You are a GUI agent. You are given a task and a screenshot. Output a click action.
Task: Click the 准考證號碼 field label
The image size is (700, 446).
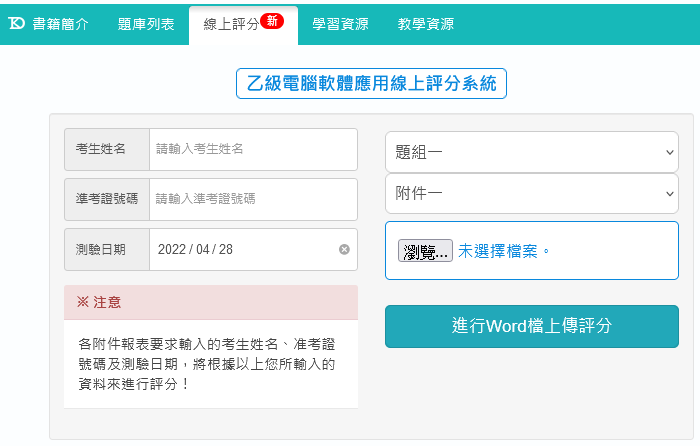pos(107,199)
